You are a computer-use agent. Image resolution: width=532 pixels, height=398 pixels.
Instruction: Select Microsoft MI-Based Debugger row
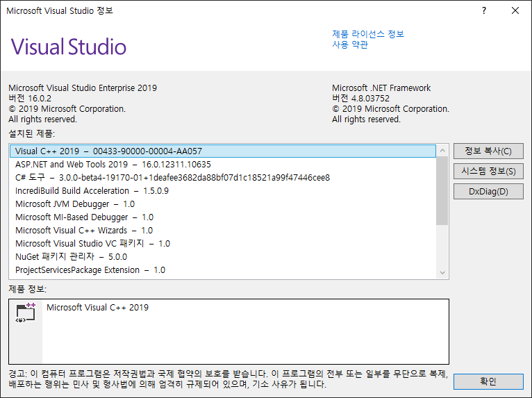click(x=223, y=217)
